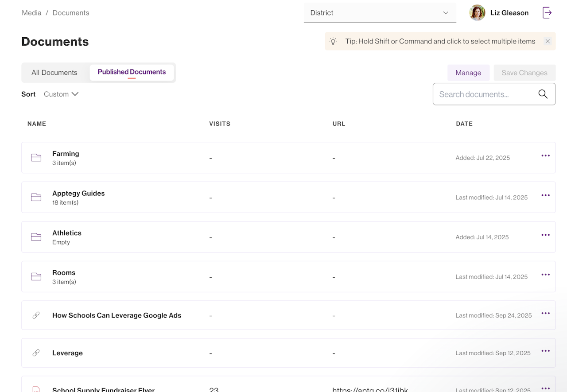Open the three-dot menu for Rooms
The height and width of the screenshot is (392, 567).
point(545,275)
